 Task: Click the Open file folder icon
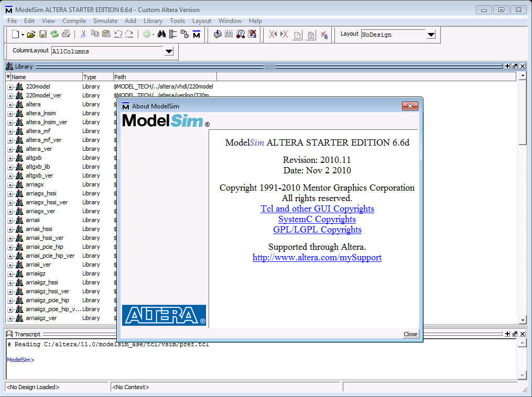31,35
